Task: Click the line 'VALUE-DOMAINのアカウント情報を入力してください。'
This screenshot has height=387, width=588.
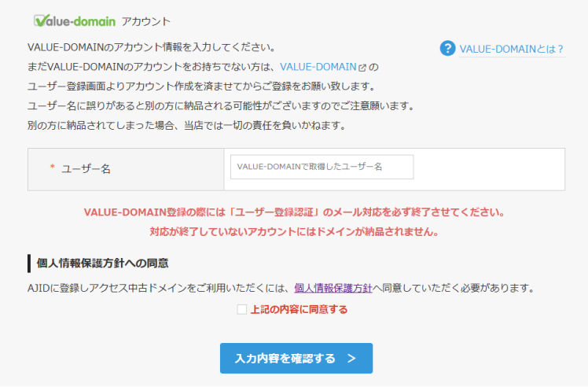Action: 153,47
